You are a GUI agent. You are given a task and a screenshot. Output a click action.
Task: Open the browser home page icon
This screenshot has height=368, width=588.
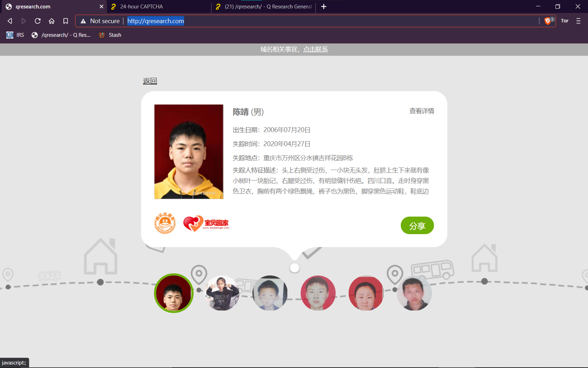click(x=51, y=21)
